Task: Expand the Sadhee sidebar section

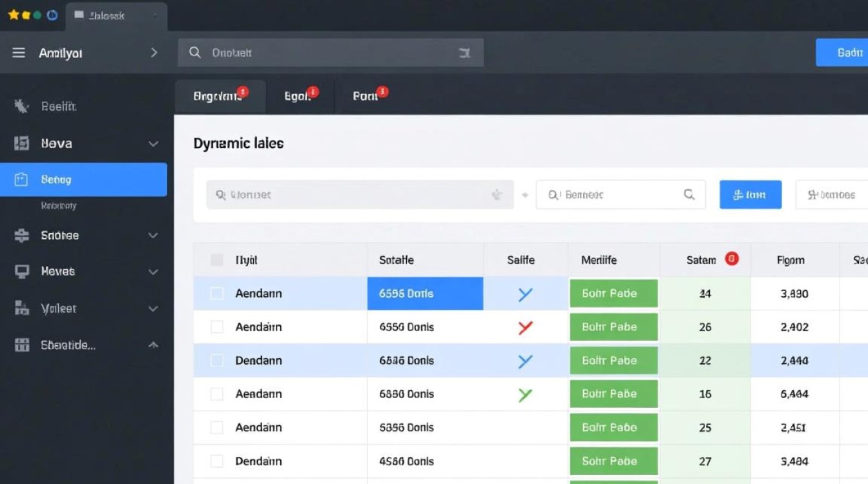Action: 153,236
